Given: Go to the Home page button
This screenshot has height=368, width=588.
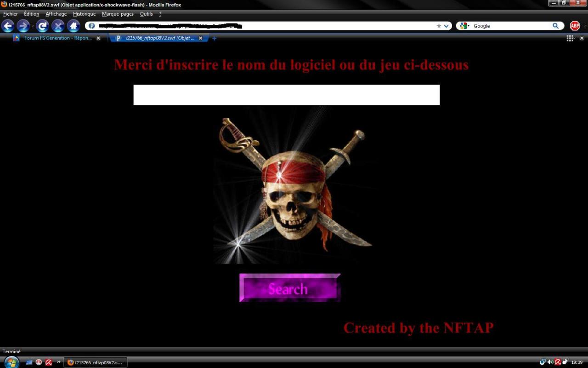Looking at the screenshot, I should coord(73,26).
